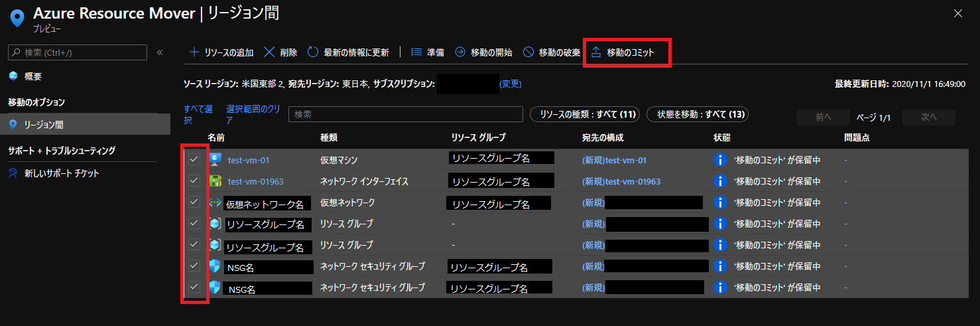Click the pin icon beside リージョン間 menu
980x326 pixels.
tap(13, 124)
